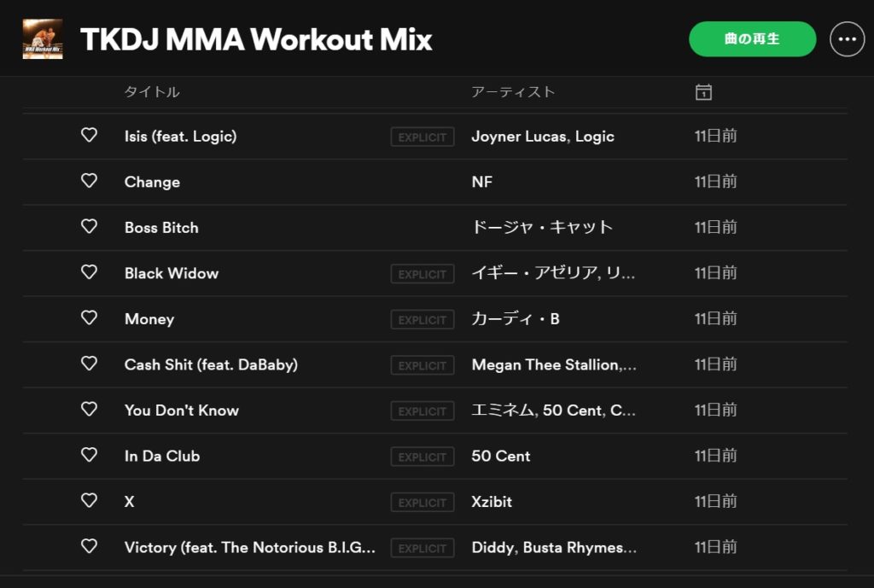Like the Victory track via heart icon

point(89,547)
